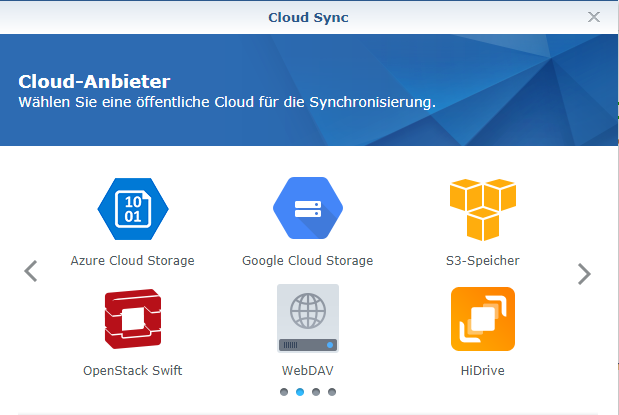Click the Azure Cloud Storage label

click(133, 261)
